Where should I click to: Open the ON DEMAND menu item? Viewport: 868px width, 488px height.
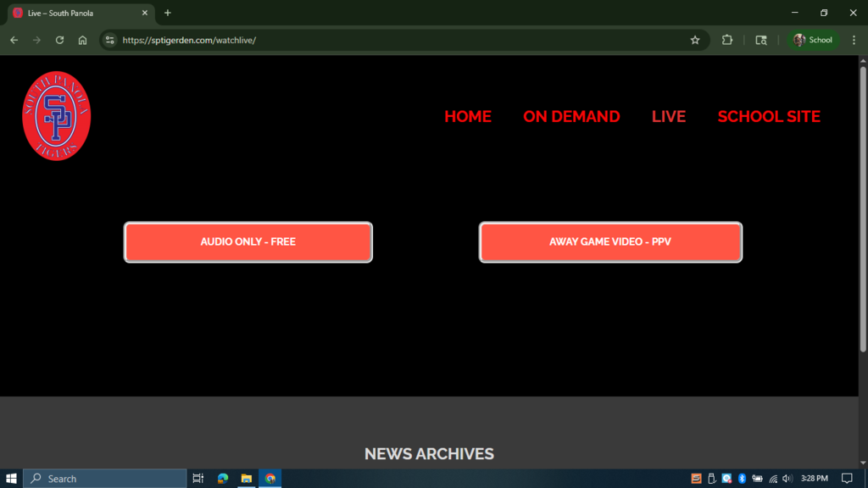click(x=571, y=117)
